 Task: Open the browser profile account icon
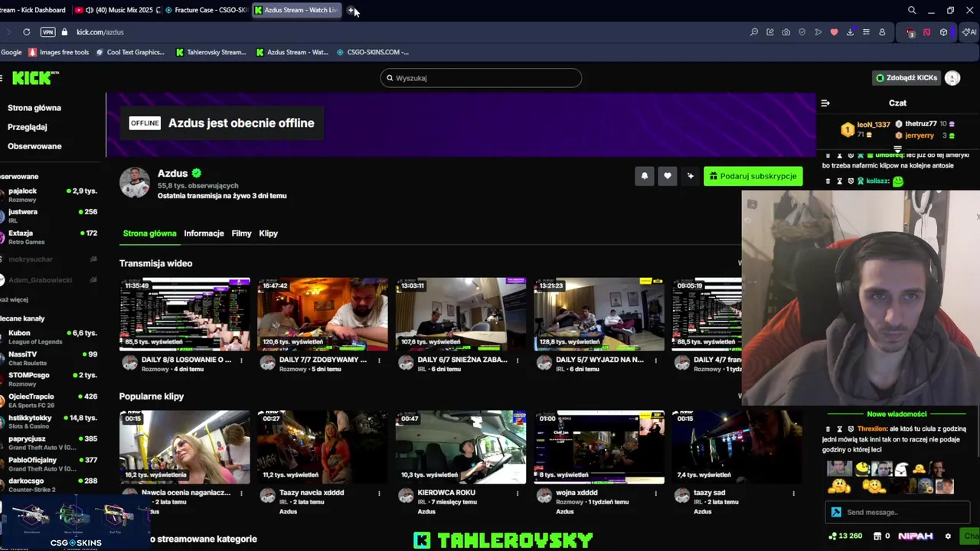click(882, 32)
